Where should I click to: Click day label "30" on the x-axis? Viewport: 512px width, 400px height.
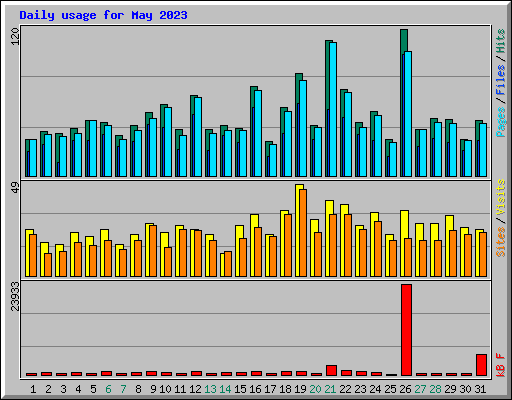click(465, 389)
